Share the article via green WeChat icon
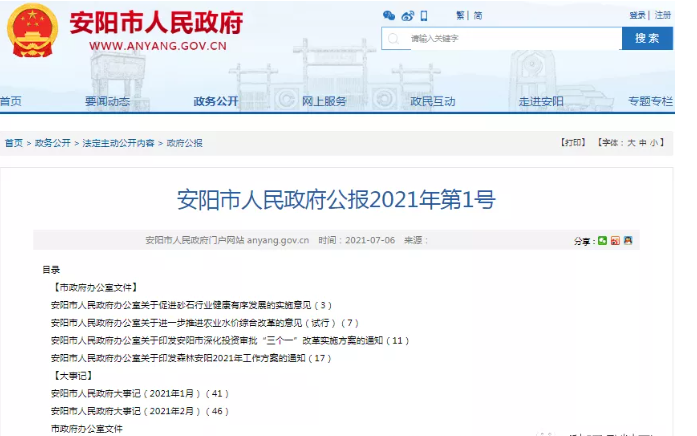This screenshot has width=697, height=436. (601, 241)
